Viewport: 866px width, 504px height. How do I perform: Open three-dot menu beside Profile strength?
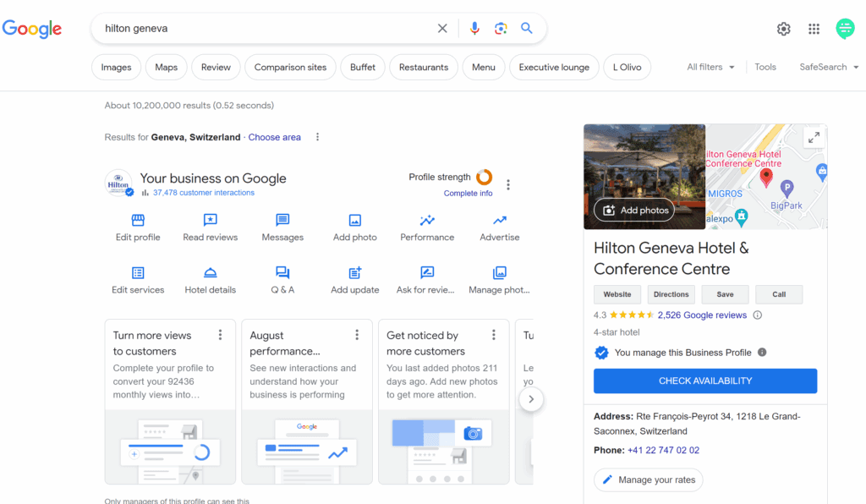point(508,185)
